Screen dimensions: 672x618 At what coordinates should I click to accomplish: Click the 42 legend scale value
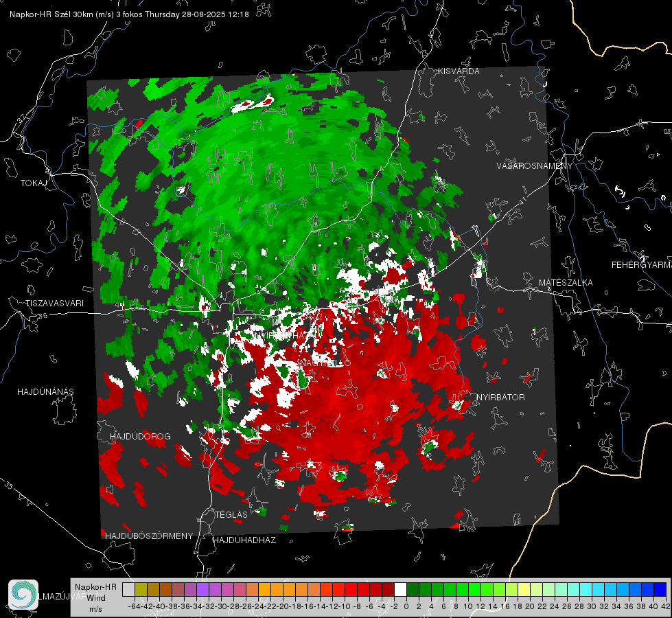click(665, 606)
